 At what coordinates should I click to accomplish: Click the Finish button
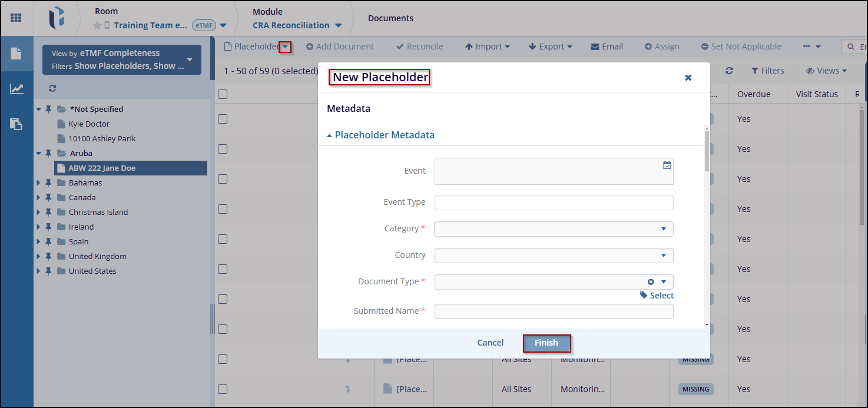(546, 343)
